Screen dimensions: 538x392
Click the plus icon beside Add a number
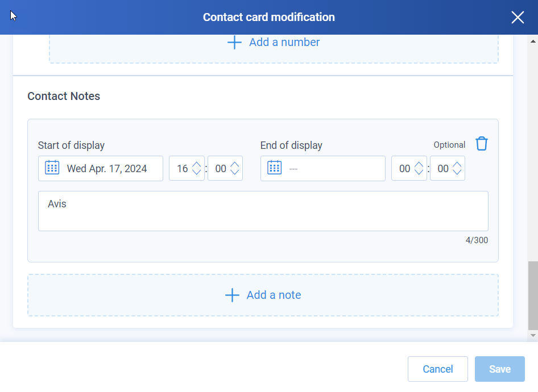point(235,43)
